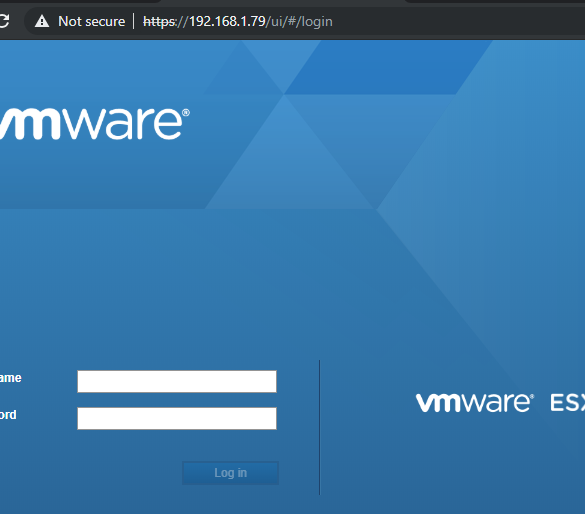Focus the password input field
The width and height of the screenshot is (585, 514).
click(177, 418)
